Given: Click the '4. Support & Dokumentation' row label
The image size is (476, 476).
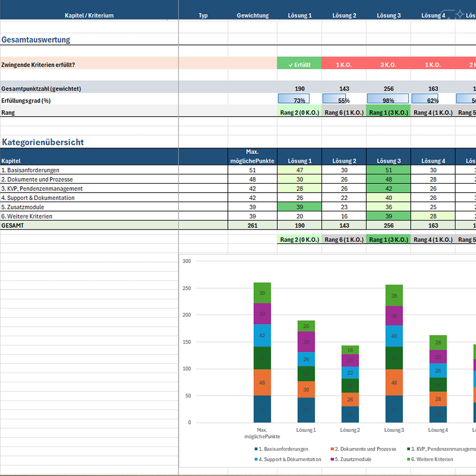Looking at the screenshot, I should (38, 198).
